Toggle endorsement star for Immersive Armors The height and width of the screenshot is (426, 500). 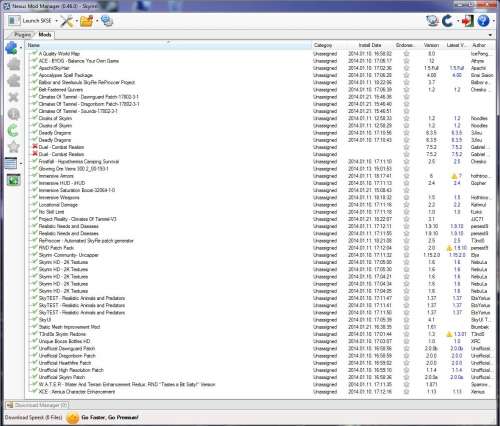406,176
